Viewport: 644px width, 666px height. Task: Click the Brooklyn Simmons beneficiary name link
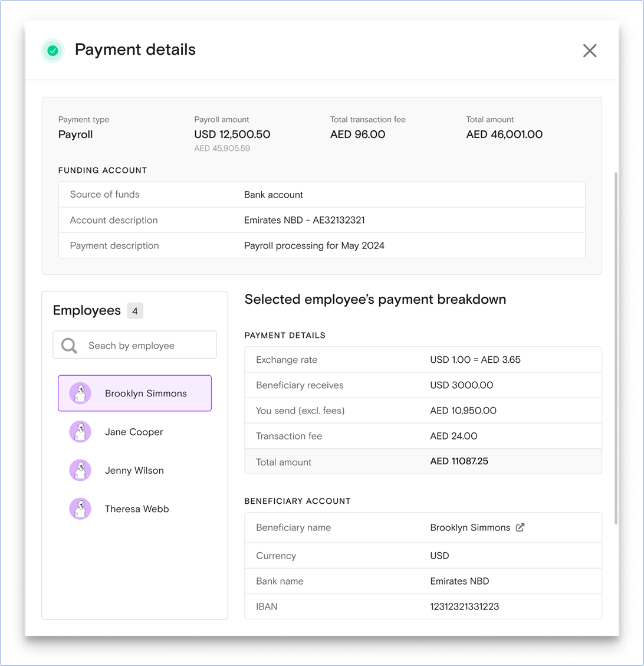(470, 528)
